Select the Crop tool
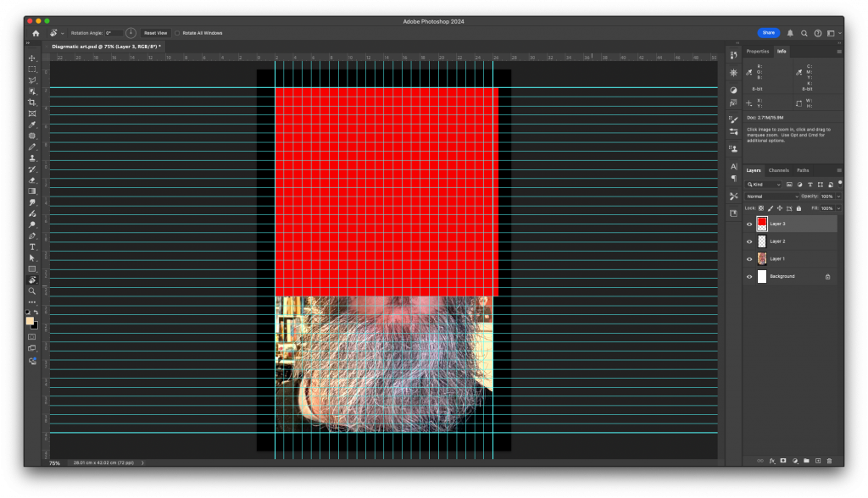The width and height of the screenshot is (868, 498). tap(32, 102)
